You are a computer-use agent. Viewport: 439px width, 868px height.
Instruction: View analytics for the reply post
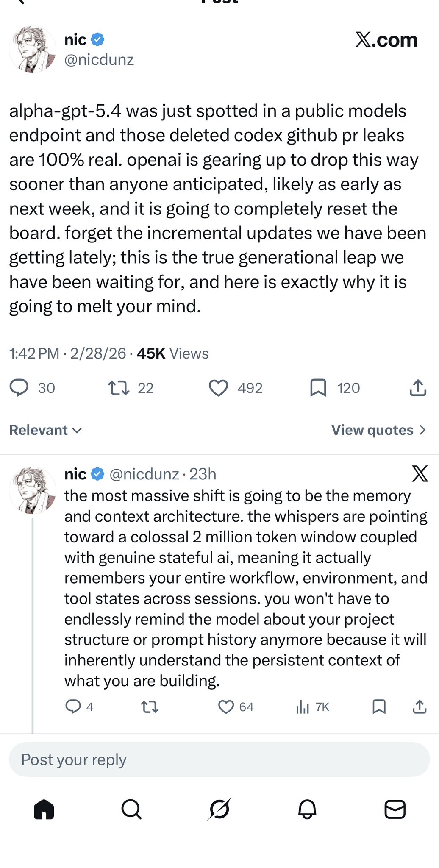coord(303,707)
